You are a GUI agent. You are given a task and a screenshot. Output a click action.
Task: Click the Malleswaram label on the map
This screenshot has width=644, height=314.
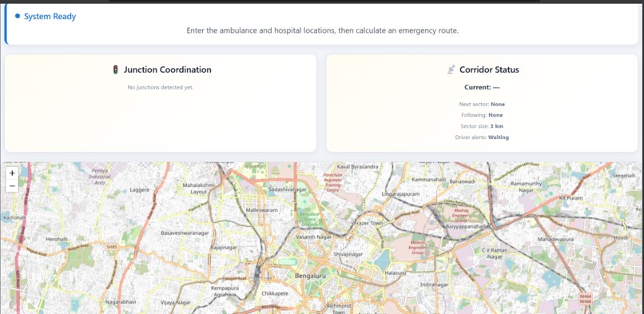261,210
